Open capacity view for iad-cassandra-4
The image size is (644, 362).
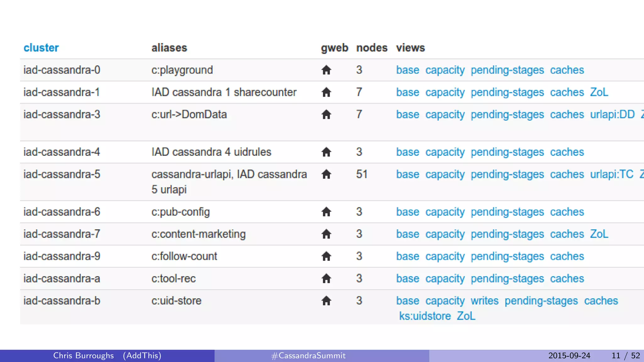(445, 152)
